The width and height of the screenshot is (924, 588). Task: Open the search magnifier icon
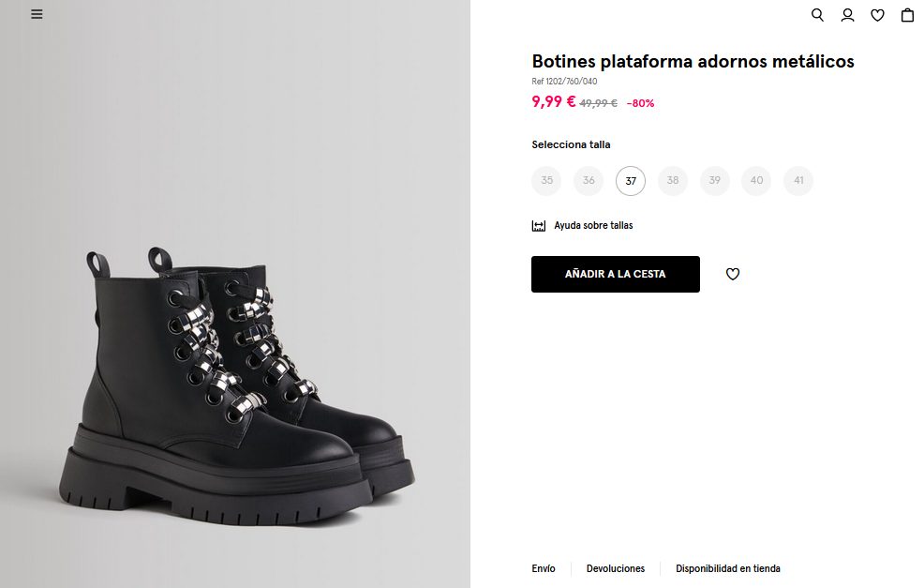(x=817, y=15)
